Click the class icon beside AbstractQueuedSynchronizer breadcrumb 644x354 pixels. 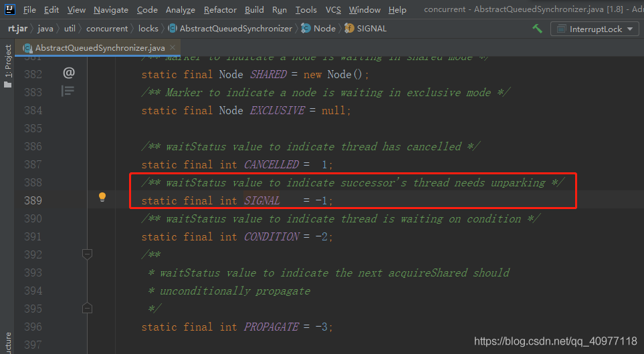[x=173, y=29]
